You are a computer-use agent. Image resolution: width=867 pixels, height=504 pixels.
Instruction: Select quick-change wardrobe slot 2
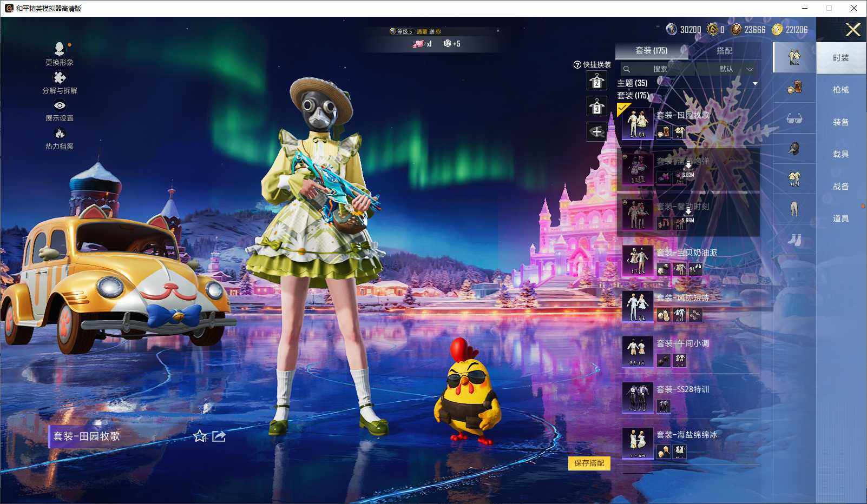(x=596, y=81)
